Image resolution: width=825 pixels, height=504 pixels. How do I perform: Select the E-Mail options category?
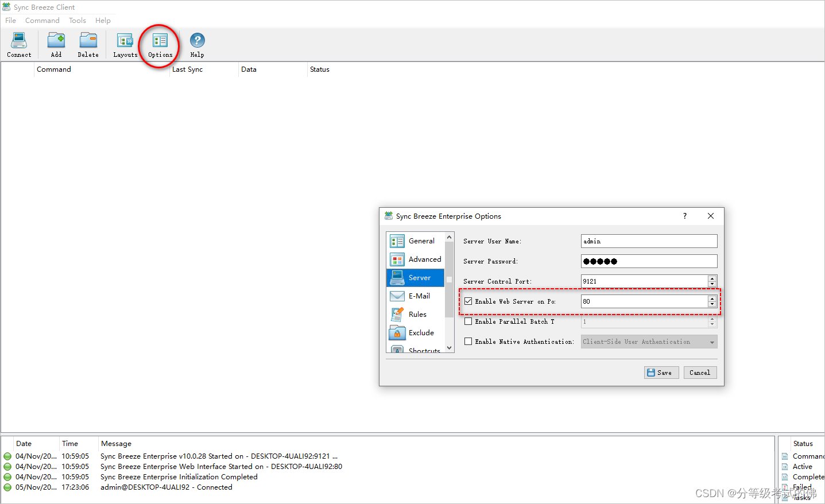pos(415,296)
